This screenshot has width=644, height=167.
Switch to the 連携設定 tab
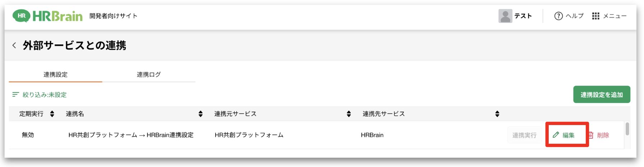[55, 75]
